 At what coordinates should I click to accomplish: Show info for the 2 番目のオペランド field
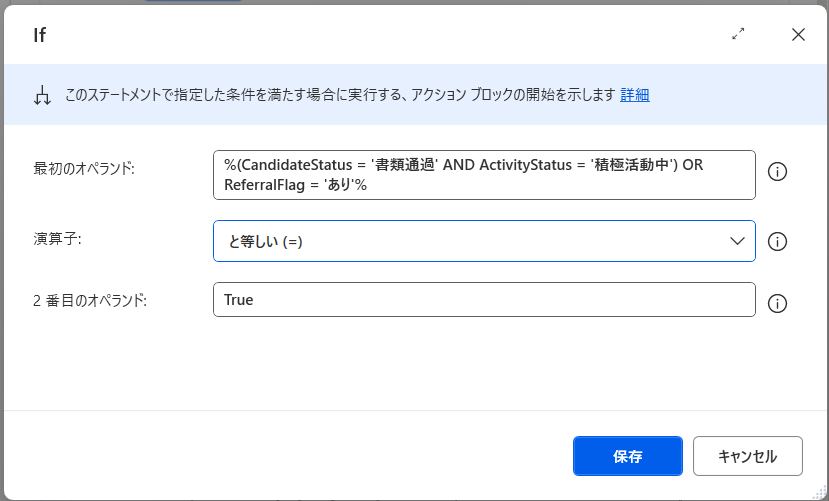pos(777,303)
